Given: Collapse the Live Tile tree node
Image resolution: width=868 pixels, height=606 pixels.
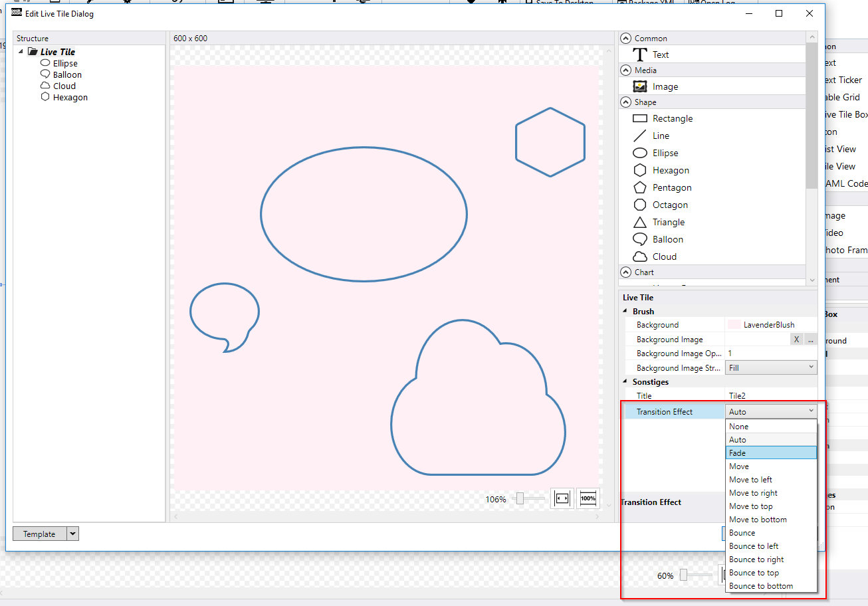Looking at the screenshot, I should point(21,51).
